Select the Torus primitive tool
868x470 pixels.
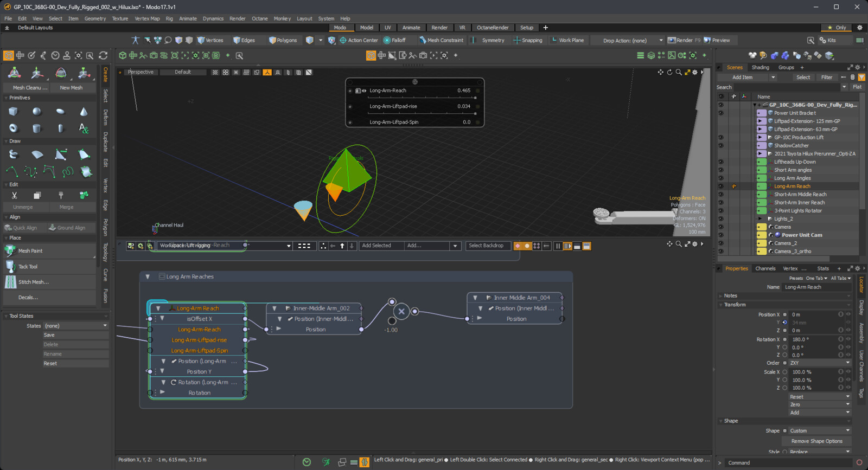pos(13,128)
